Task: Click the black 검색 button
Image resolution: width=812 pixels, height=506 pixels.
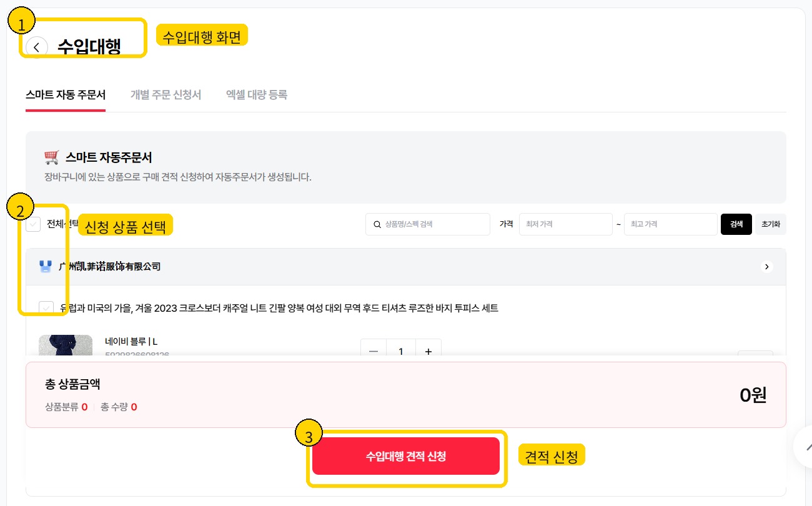Action: click(736, 224)
